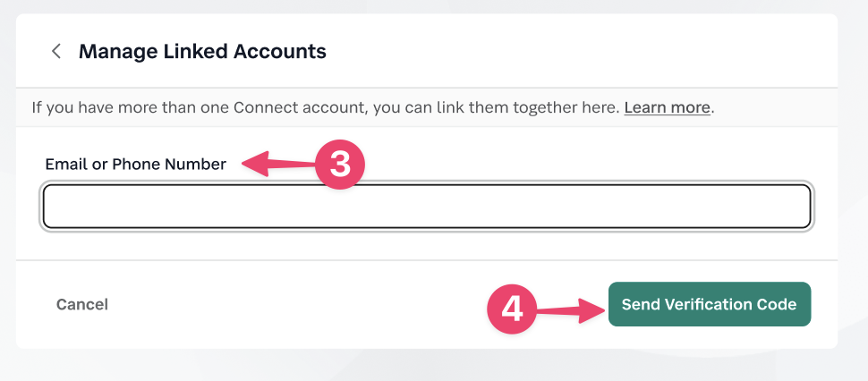Open the Learn more link

point(667,107)
